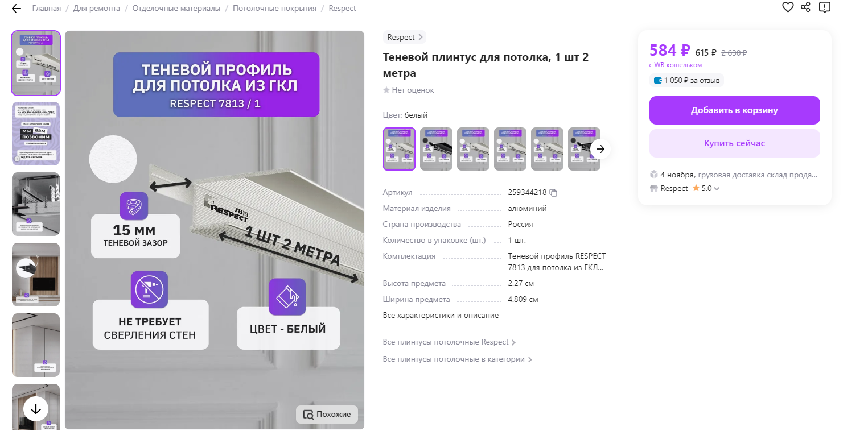Expand seller Respect rating 5.0 chevron
The width and height of the screenshot is (868, 435).
(717, 189)
